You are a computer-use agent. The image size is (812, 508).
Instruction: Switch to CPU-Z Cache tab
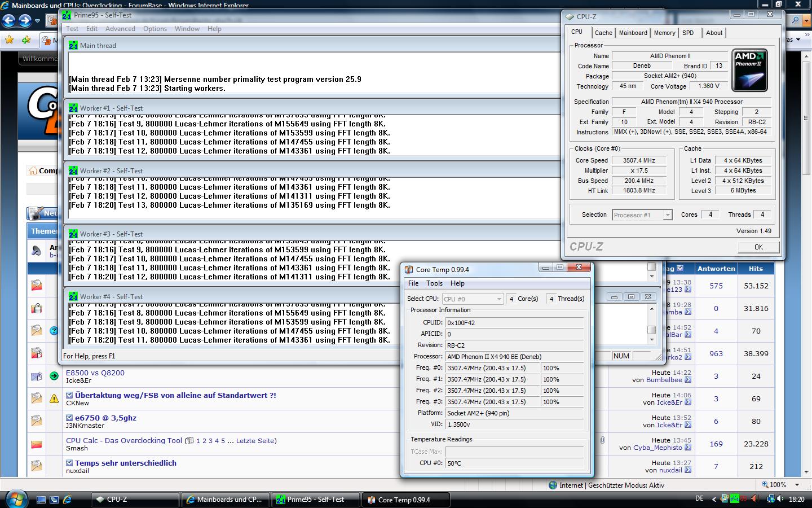pyautogui.click(x=603, y=33)
